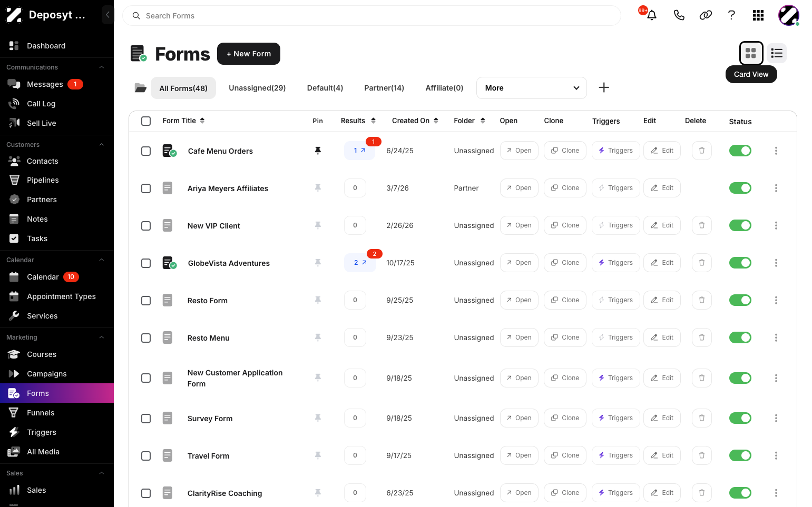Click the New Form button

point(249,54)
